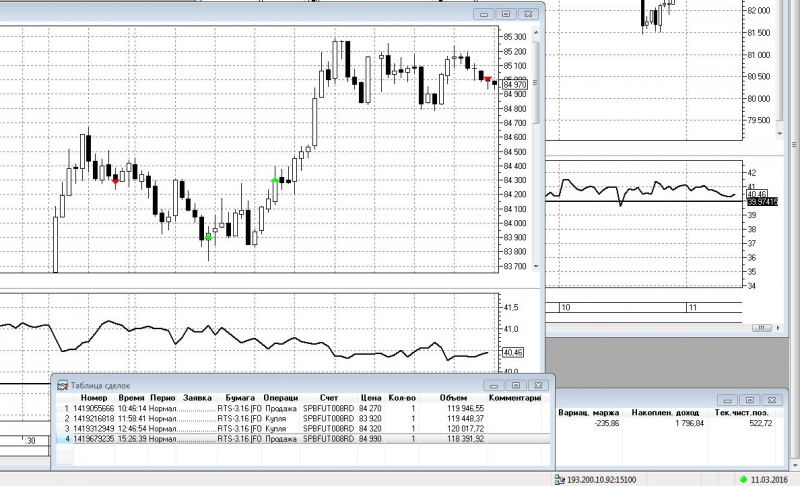Click the price cell 83 920
Screen dimensions: 800x486
point(370,419)
